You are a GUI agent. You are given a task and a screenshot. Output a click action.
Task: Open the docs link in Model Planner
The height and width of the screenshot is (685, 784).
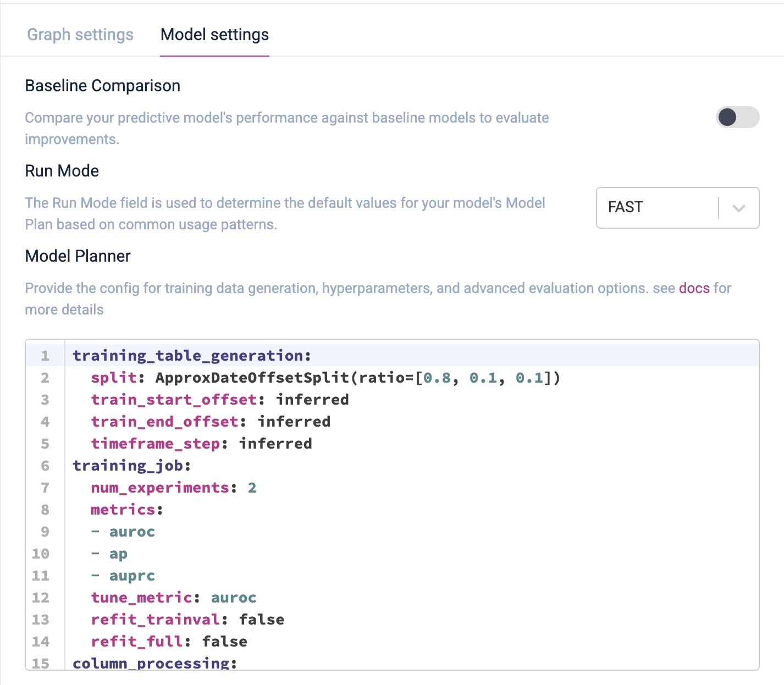(x=694, y=288)
